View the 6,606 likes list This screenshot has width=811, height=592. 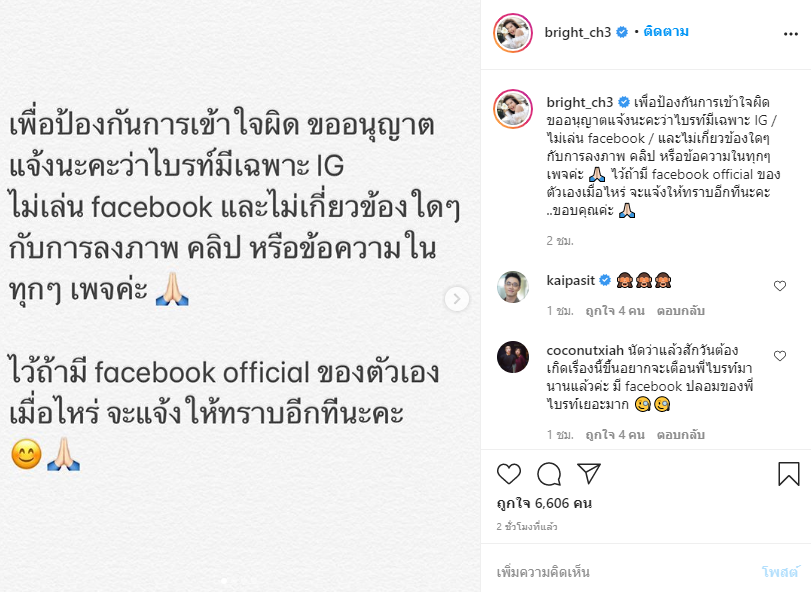click(x=544, y=503)
